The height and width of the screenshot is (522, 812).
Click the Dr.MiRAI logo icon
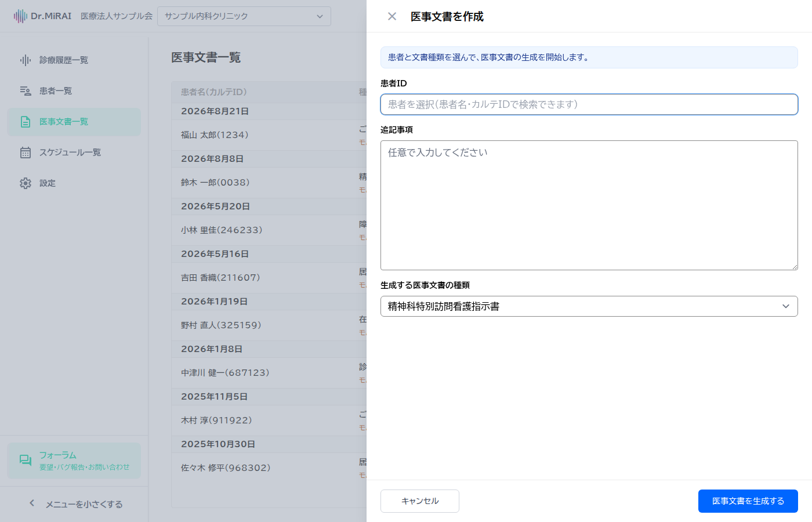point(20,16)
